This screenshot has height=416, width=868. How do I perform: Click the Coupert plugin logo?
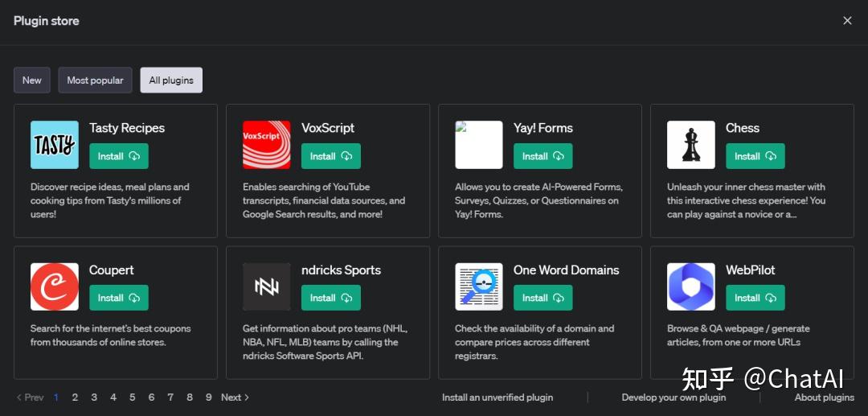click(x=55, y=286)
